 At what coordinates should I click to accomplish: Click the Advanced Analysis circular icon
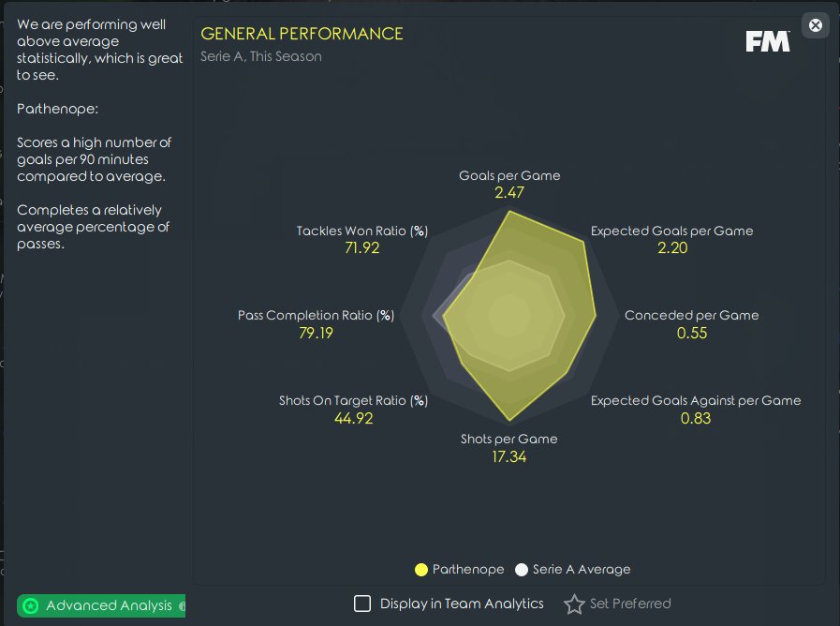[x=31, y=605]
